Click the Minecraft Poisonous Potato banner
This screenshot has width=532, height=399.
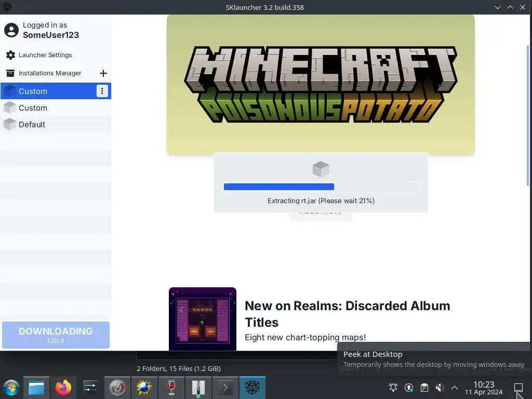pyautogui.click(x=321, y=85)
